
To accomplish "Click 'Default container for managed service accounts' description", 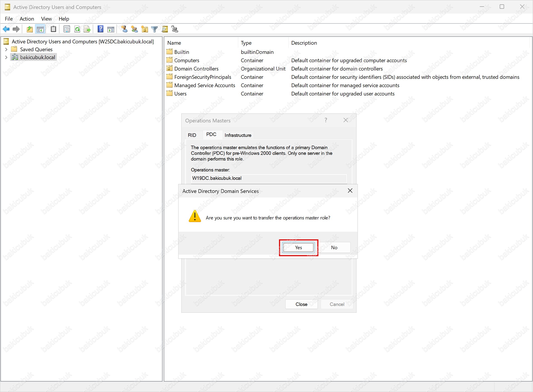I will click(345, 85).
